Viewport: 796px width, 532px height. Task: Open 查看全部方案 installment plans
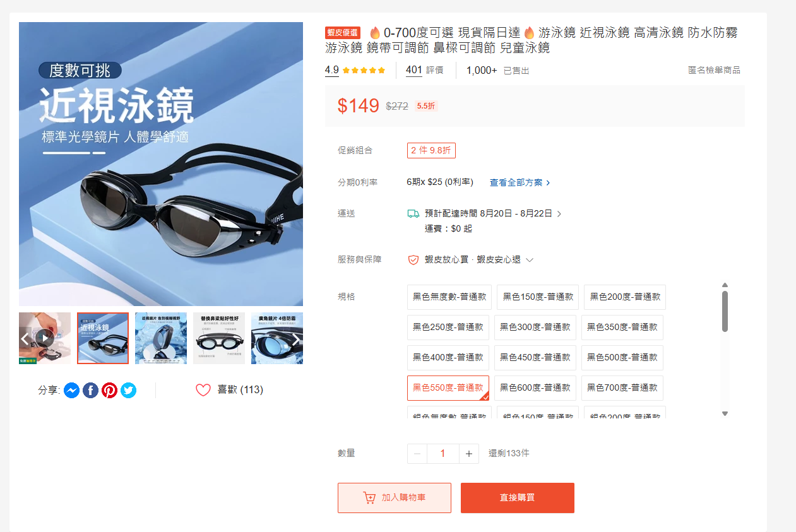pyautogui.click(x=520, y=182)
